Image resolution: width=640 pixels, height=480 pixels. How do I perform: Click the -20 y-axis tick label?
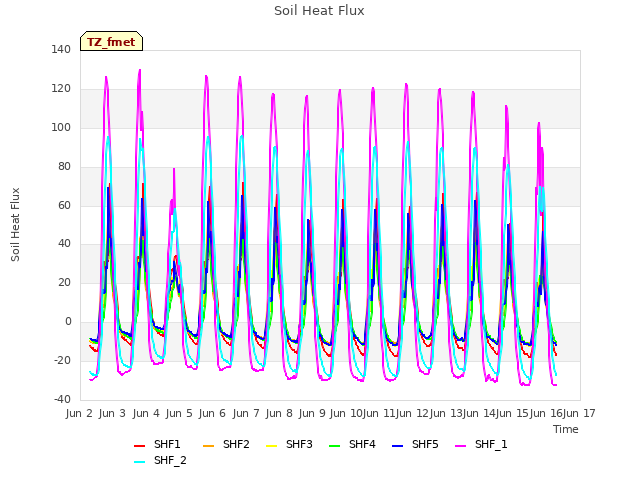point(62,360)
